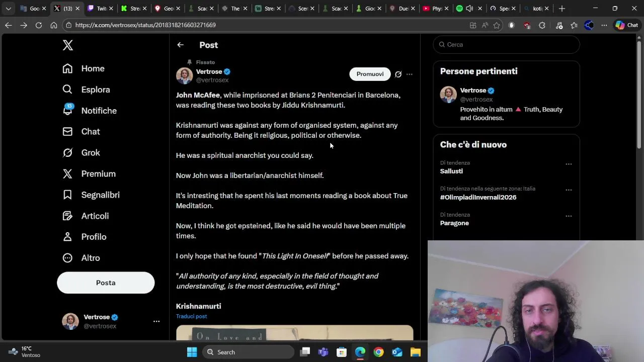
Task: Click the X logo in sidebar
Action: click(x=68, y=45)
